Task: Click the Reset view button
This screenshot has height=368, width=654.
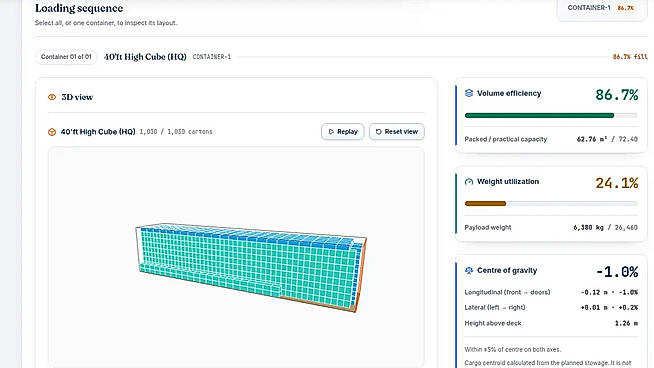Action: [397, 131]
